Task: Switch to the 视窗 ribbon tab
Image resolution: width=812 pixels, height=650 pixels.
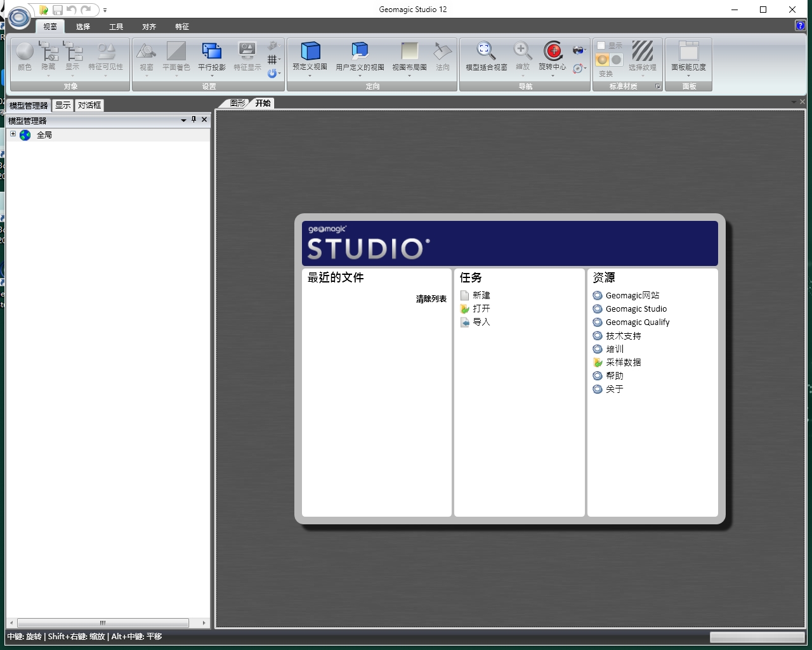Action: coord(50,27)
